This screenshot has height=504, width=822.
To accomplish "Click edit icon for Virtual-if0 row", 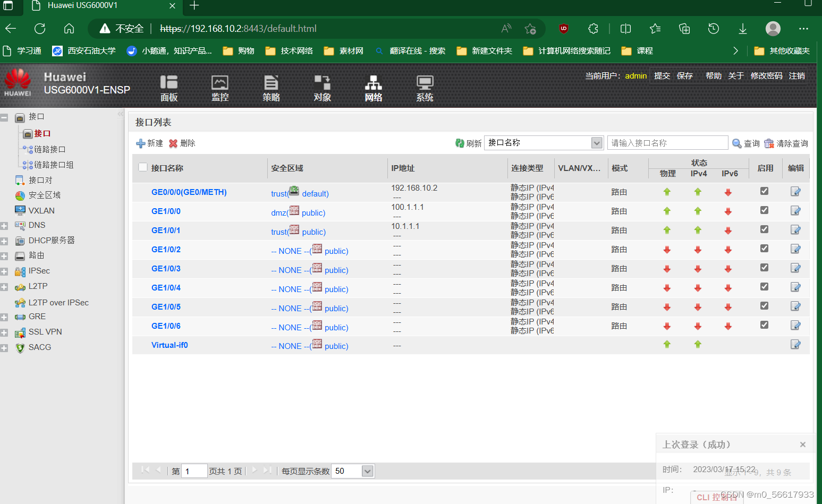I will coord(795,344).
